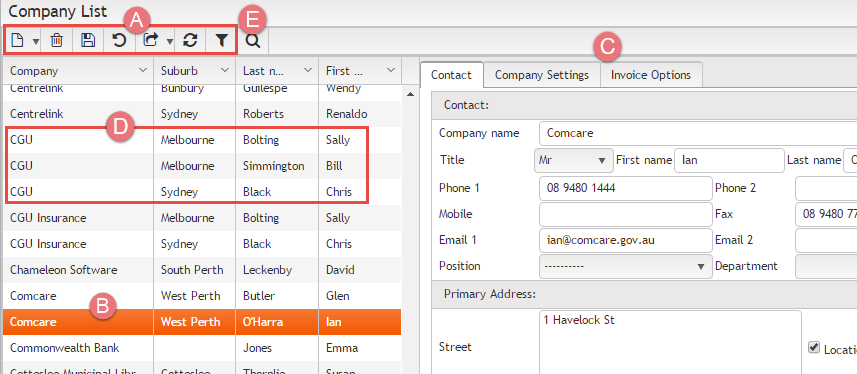Select the CGU Sydney row for Chris Black
Viewport: 857px width, 374px height.
pyautogui.click(x=202, y=192)
